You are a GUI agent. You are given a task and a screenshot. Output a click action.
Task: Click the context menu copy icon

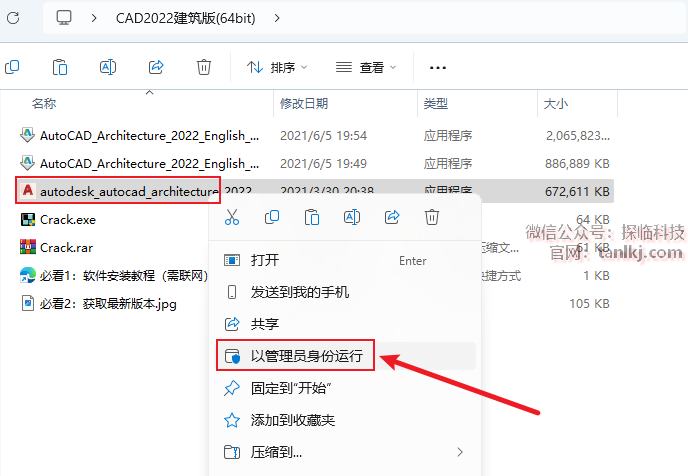coord(272,217)
